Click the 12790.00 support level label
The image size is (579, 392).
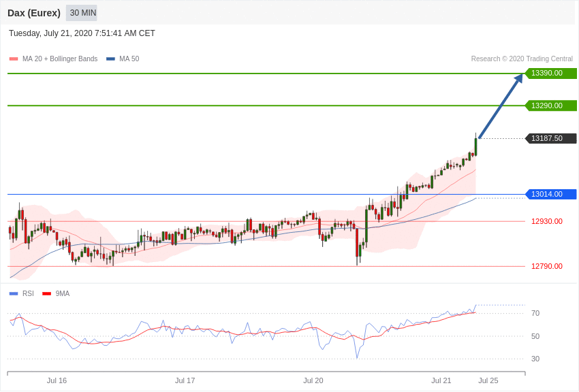(547, 266)
